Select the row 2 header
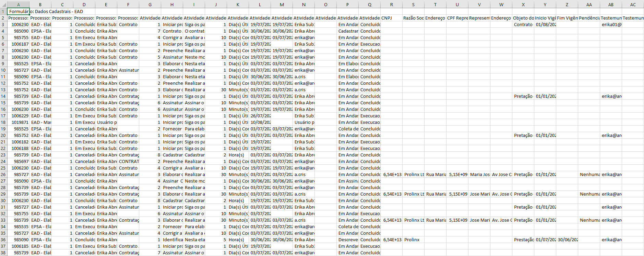 tap(3, 18)
